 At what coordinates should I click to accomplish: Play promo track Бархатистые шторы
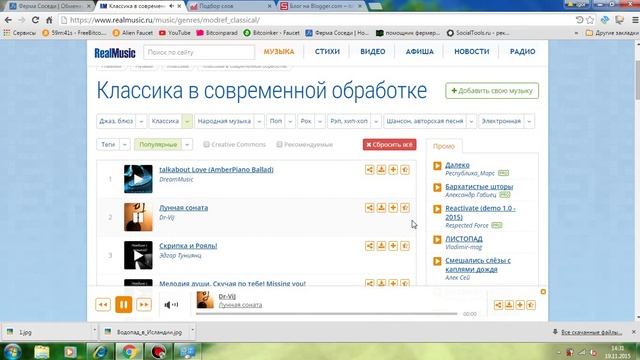(x=437, y=187)
